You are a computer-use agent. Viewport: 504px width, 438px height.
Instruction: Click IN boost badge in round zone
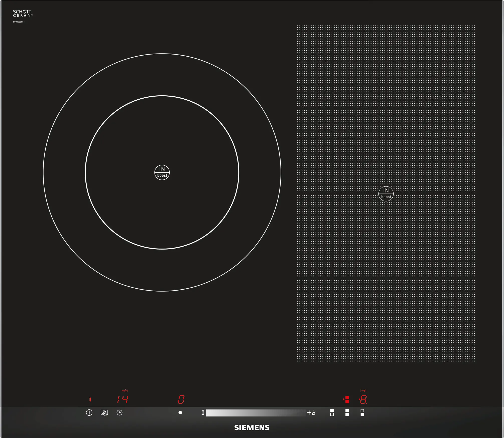[x=162, y=172]
